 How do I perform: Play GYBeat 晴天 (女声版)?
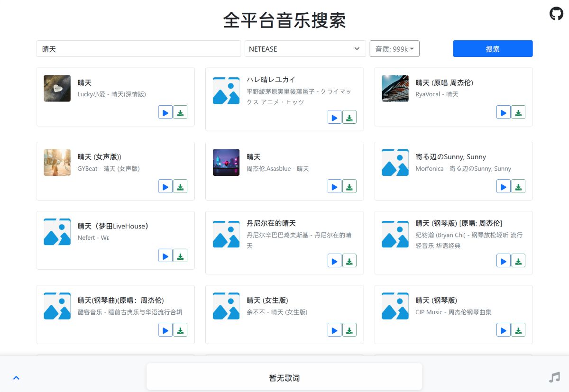[165, 186]
